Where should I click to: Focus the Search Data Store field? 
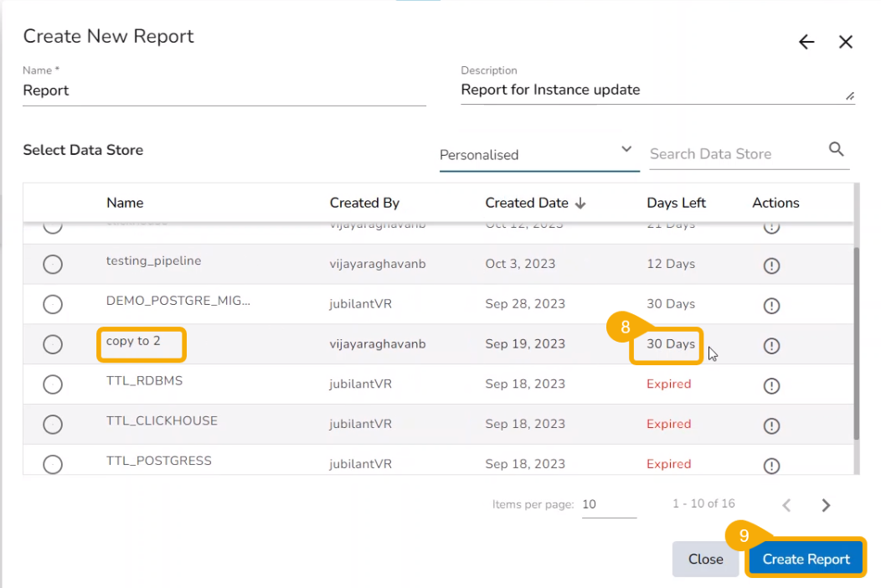[734, 154]
